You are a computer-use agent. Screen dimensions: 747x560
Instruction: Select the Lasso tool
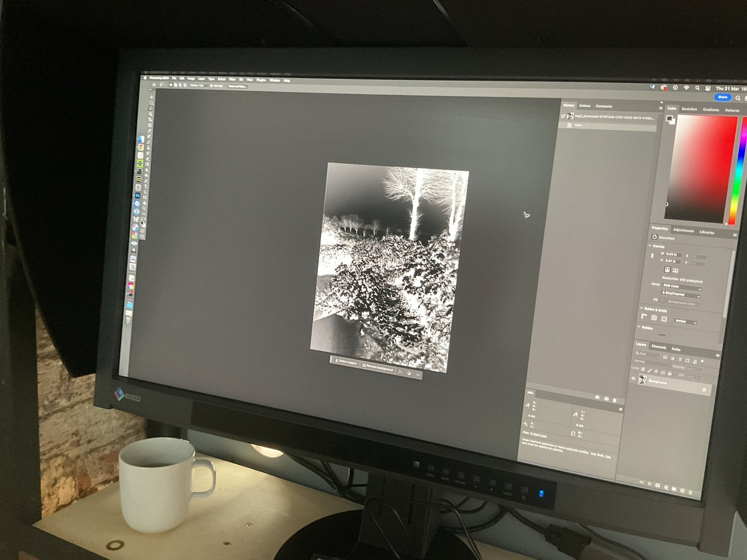point(150,108)
